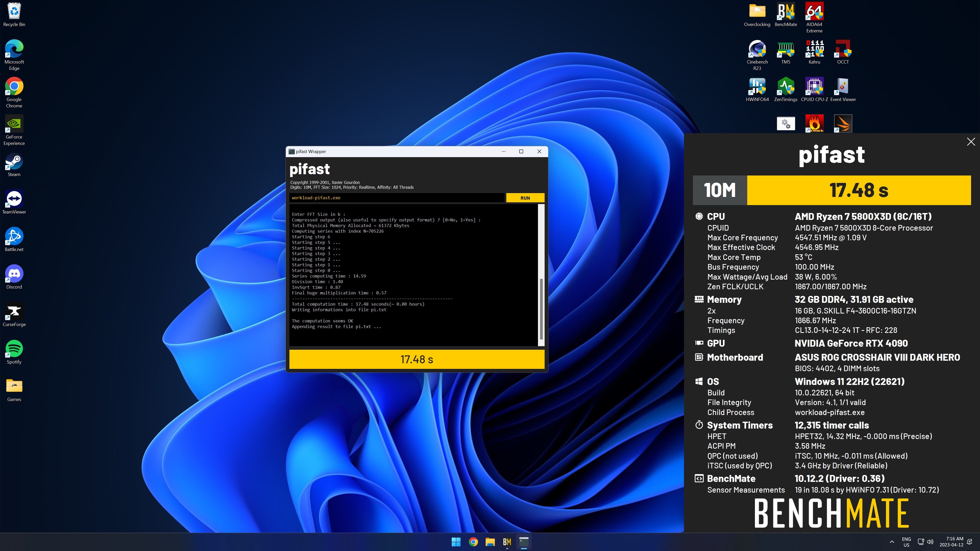This screenshot has height=551, width=980.
Task: Open volume speaker tray icon
Action: (930, 542)
